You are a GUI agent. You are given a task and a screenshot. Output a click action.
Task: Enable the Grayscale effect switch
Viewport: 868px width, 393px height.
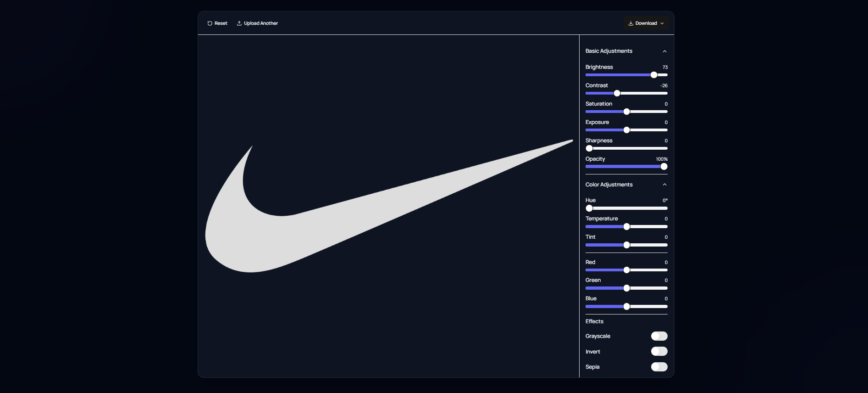[x=659, y=336]
